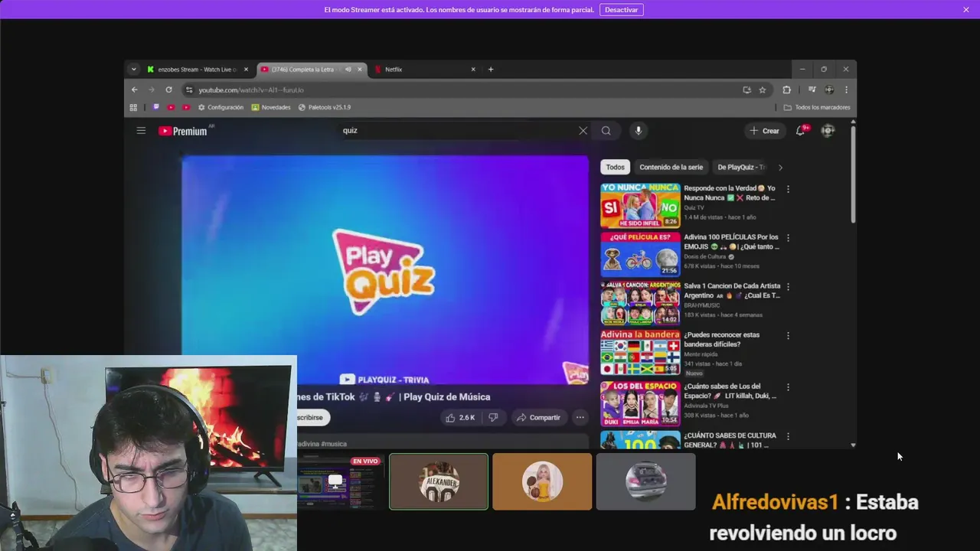Go back in the Chrome browser
Screen dimensions: 980x551
pos(135,90)
